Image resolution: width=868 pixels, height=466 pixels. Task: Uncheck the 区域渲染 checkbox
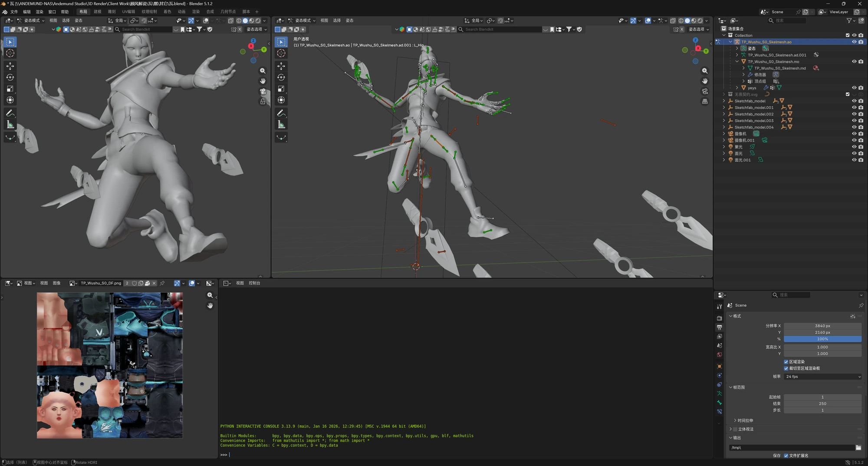pos(786,362)
